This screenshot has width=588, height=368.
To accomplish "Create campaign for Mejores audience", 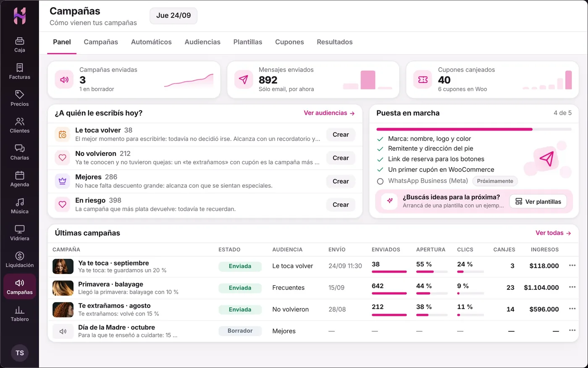I will click(x=341, y=181).
